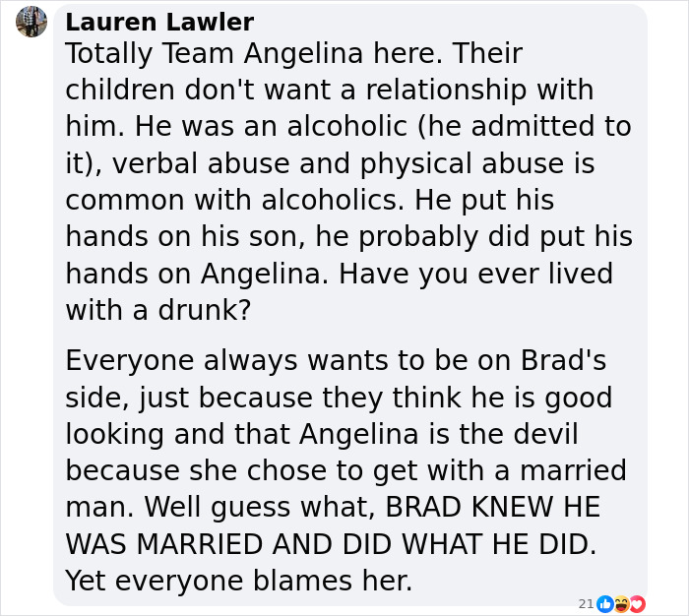This screenshot has width=689, height=616.
Task: Open Lauren Lawler's profile picture
Action: click(x=31, y=22)
